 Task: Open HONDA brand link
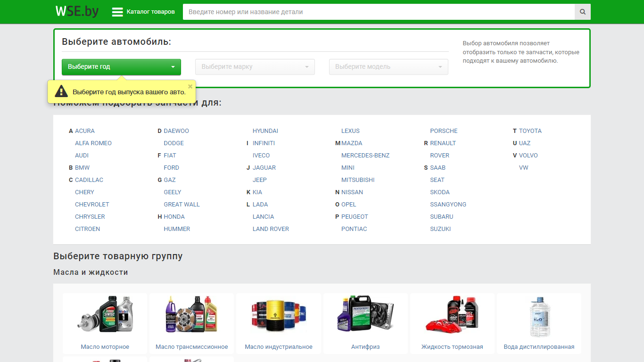(x=174, y=217)
